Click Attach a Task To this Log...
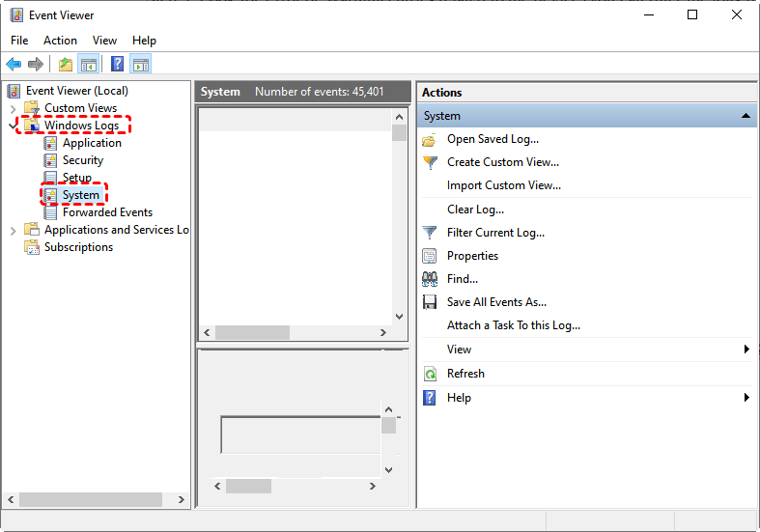This screenshot has height=532, width=760. tap(513, 326)
